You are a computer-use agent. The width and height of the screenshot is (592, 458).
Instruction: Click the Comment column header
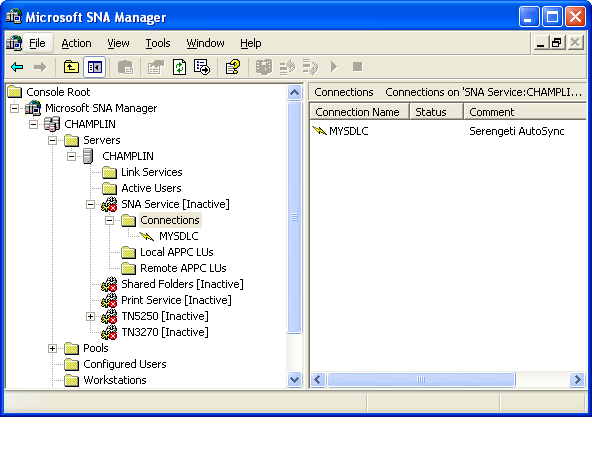click(525, 112)
